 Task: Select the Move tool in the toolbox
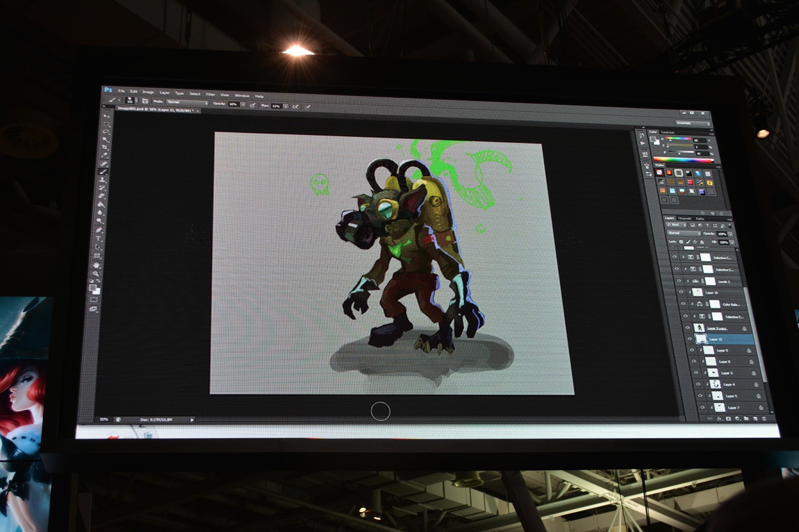[x=106, y=116]
